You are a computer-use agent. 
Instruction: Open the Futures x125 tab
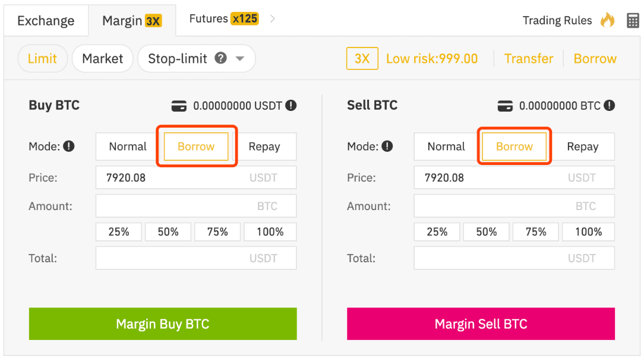[x=223, y=18]
